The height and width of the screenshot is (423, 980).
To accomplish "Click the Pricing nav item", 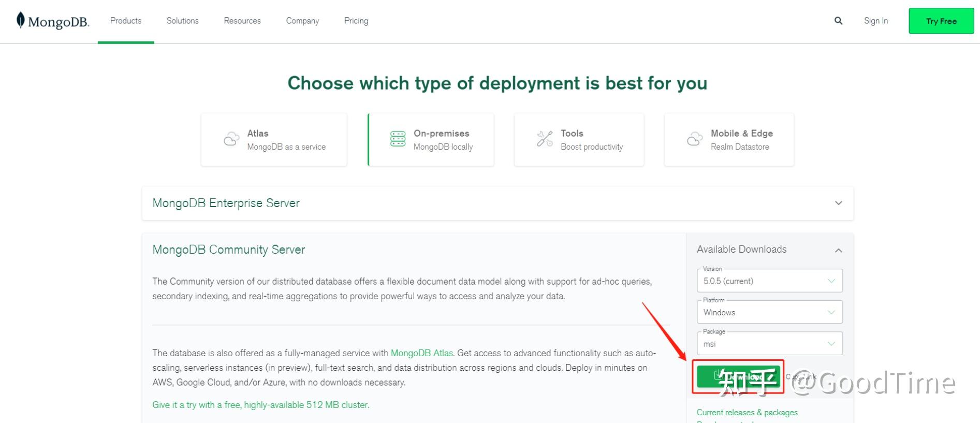I will click(x=356, y=21).
